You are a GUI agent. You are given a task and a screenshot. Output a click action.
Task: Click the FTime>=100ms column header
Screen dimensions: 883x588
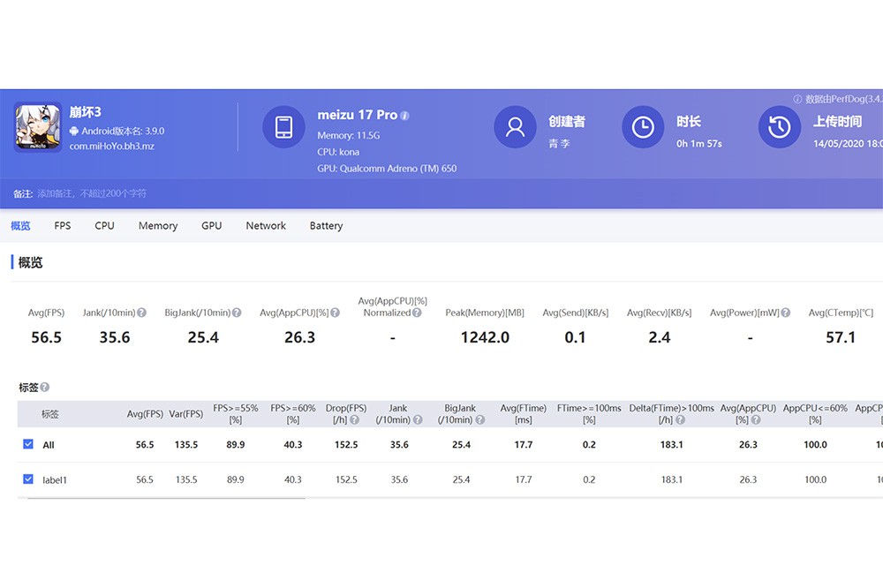589,414
